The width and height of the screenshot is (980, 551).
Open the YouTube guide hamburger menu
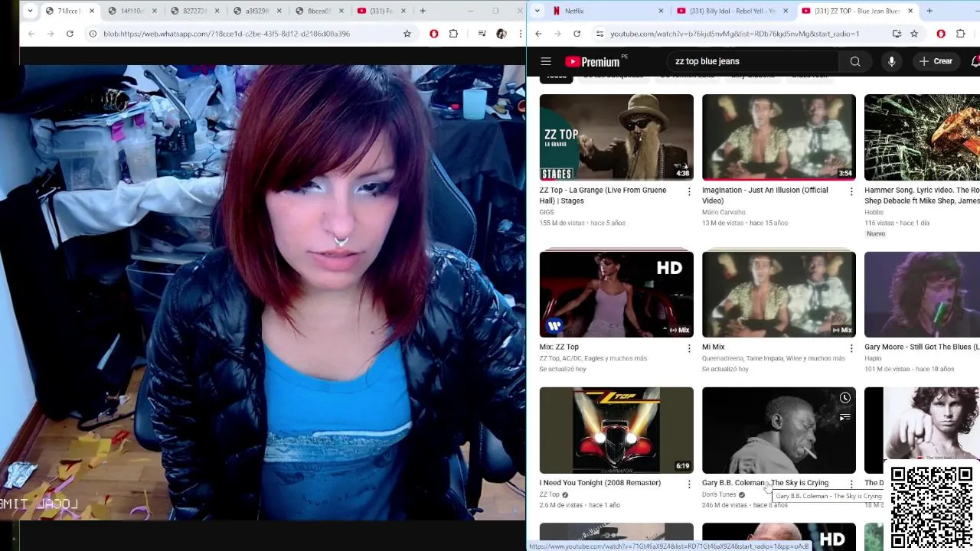tap(546, 61)
